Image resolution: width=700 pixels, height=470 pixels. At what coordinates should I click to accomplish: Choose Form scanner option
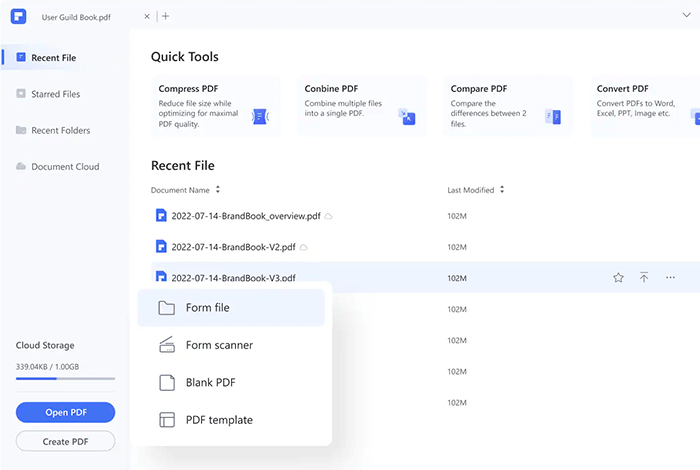231,345
